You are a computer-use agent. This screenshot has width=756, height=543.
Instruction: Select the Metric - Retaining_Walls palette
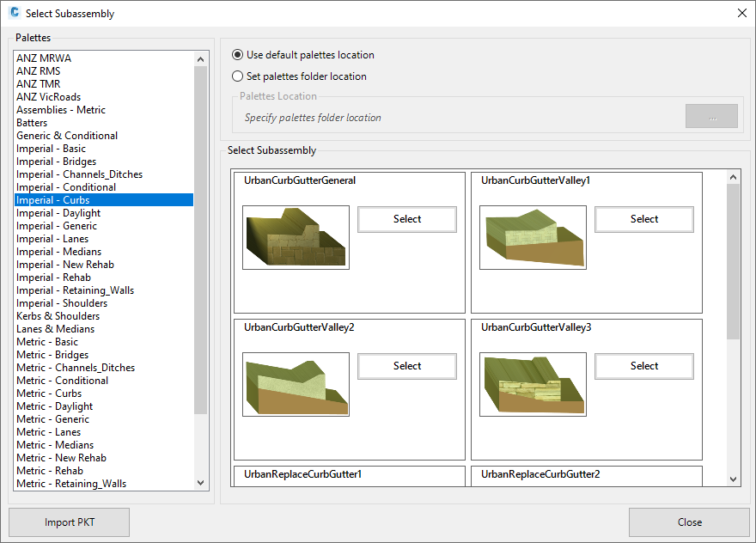click(x=104, y=485)
